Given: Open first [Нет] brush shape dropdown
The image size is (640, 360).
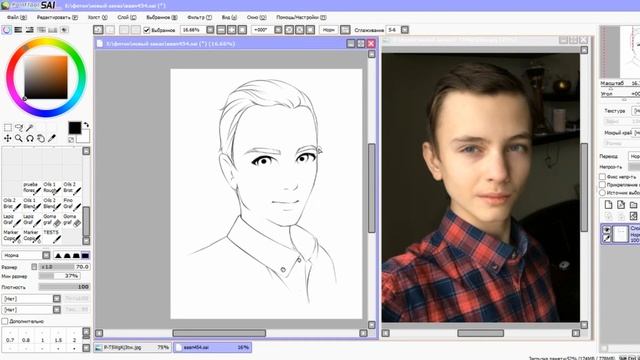Looking at the screenshot, I should [x=57, y=299].
